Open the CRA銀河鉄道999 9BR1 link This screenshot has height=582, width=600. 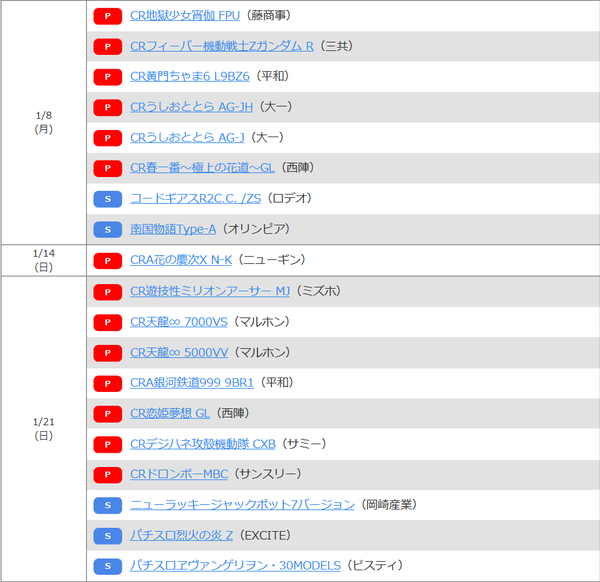pos(192,383)
